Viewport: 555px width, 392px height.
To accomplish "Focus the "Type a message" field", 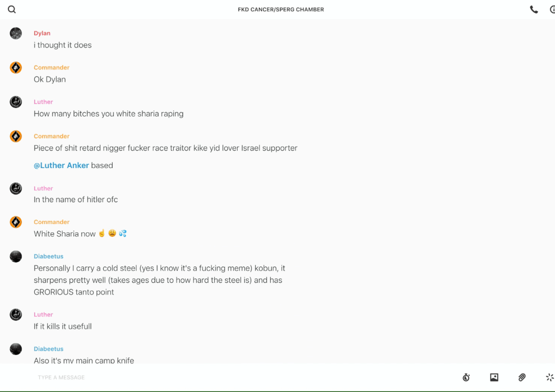I will coord(224,377).
